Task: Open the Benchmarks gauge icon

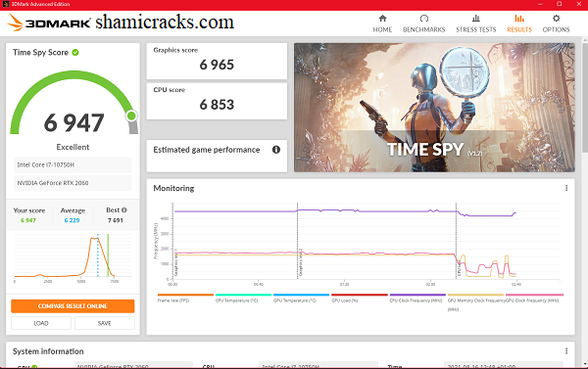Action: click(423, 19)
